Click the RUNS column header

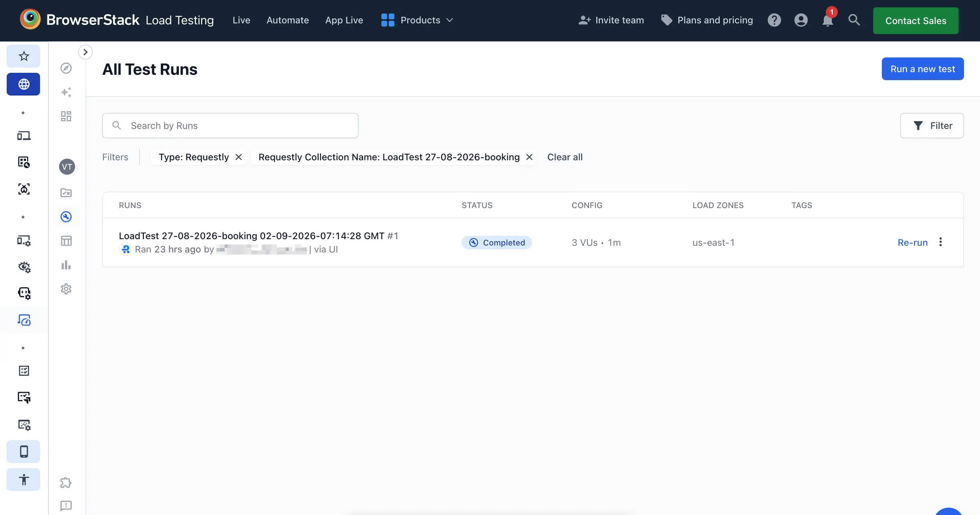point(130,205)
